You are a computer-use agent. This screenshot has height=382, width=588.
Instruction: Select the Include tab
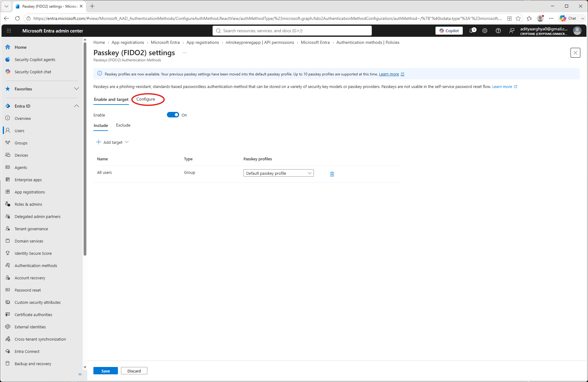(101, 126)
